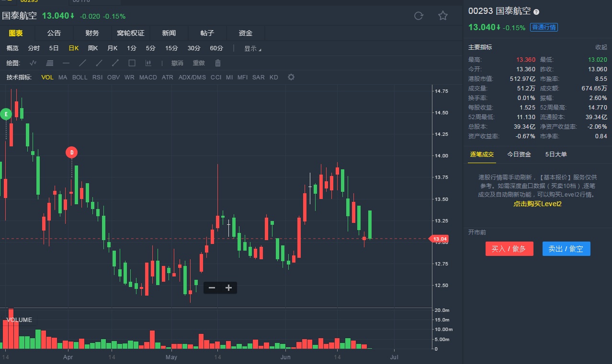This screenshot has height=364, width=612.
Task: Open the 今日资金 tab
Action: 519,154
